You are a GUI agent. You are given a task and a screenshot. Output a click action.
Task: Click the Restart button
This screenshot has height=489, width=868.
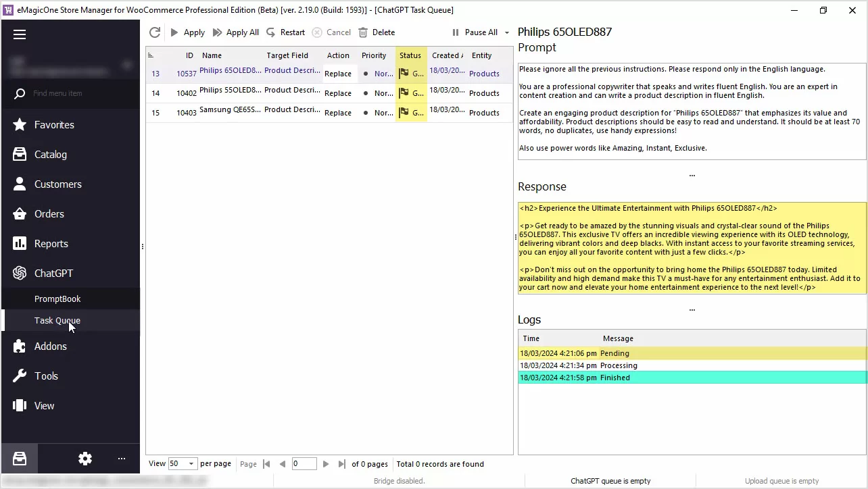pos(285,32)
